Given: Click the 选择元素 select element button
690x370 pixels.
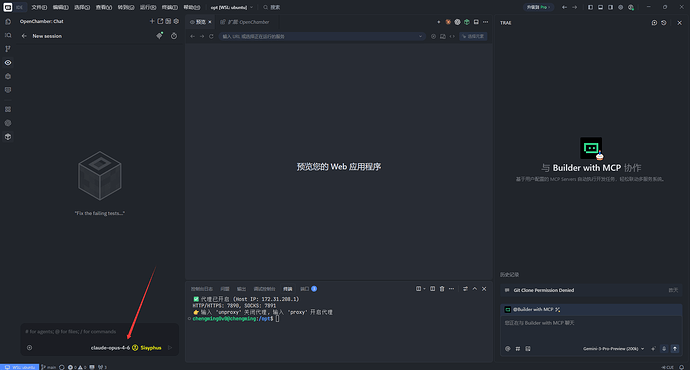Looking at the screenshot, I should pyautogui.click(x=473, y=37).
